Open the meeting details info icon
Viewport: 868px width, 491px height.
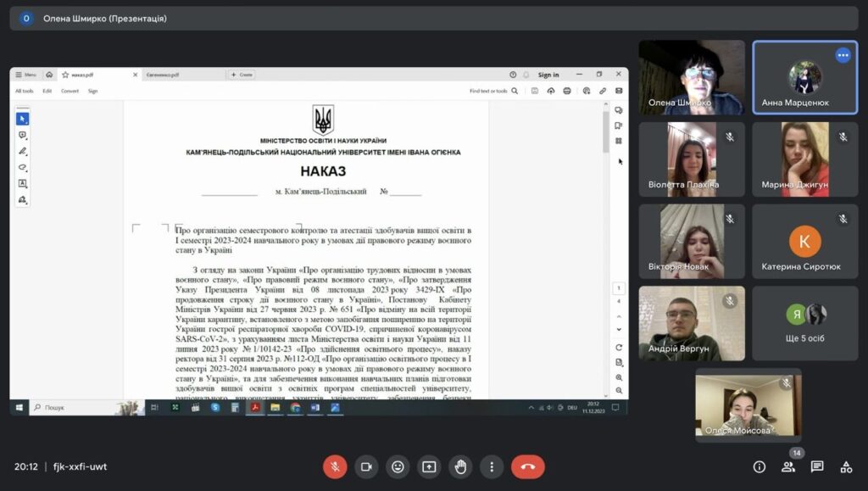pyautogui.click(x=759, y=466)
